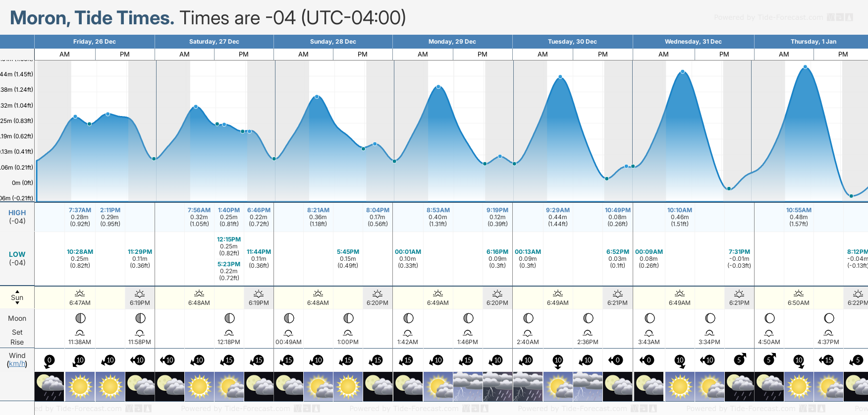
Task: Click the up/down arrows beside the Sun label
Action: click(x=17, y=297)
